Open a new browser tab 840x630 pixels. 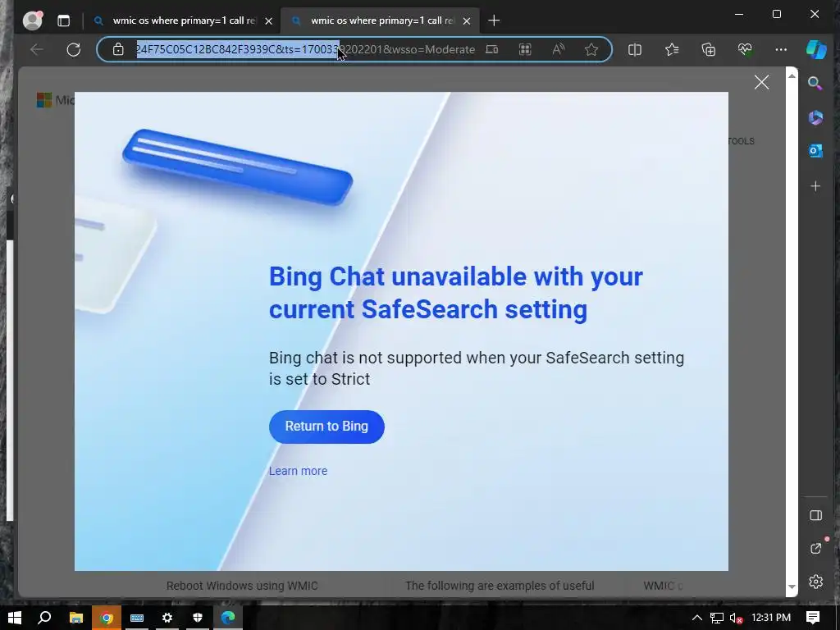click(x=494, y=21)
